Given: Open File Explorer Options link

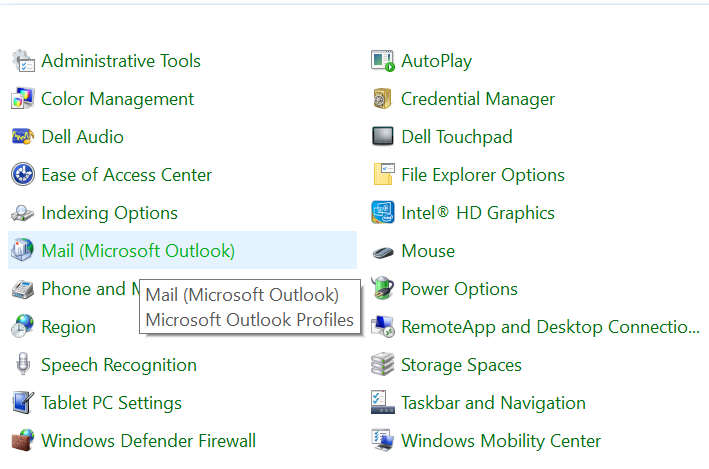Looking at the screenshot, I should [x=483, y=175].
